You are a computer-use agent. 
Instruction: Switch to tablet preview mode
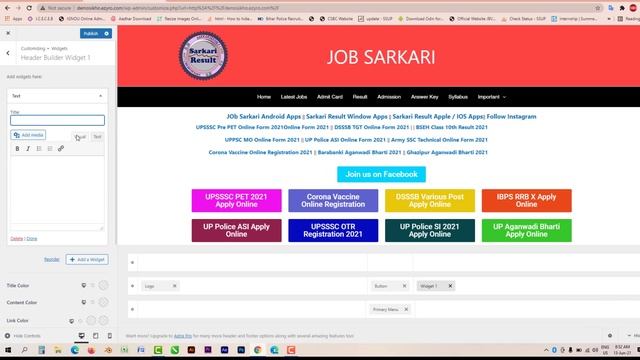pos(96,336)
